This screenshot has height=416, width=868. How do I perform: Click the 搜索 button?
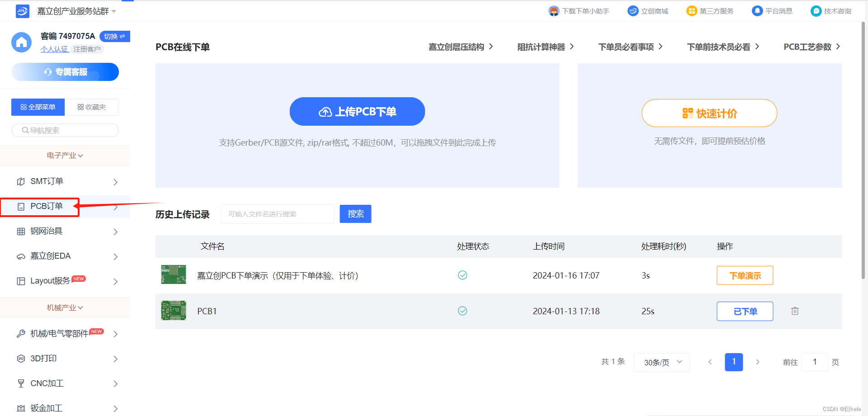click(x=356, y=214)
